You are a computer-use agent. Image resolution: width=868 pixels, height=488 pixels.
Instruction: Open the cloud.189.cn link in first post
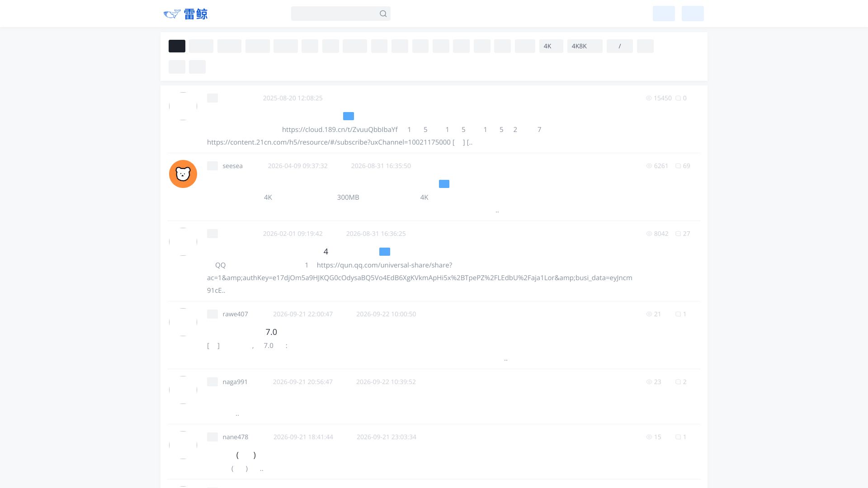pos(340,130)
